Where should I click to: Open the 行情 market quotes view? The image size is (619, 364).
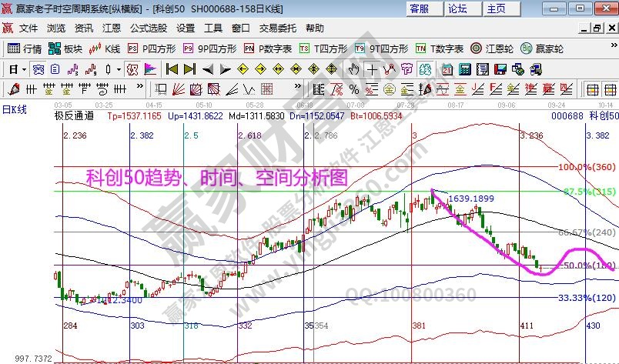(x=25, y=48)
